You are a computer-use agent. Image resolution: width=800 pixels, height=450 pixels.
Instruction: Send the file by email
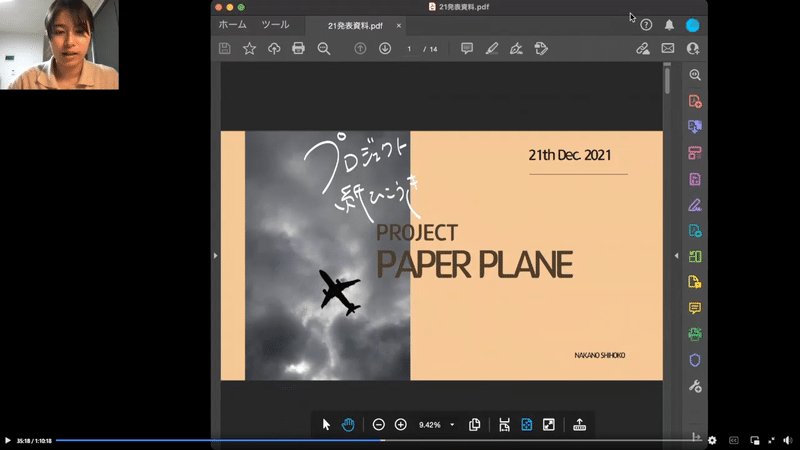pos(668,48)
